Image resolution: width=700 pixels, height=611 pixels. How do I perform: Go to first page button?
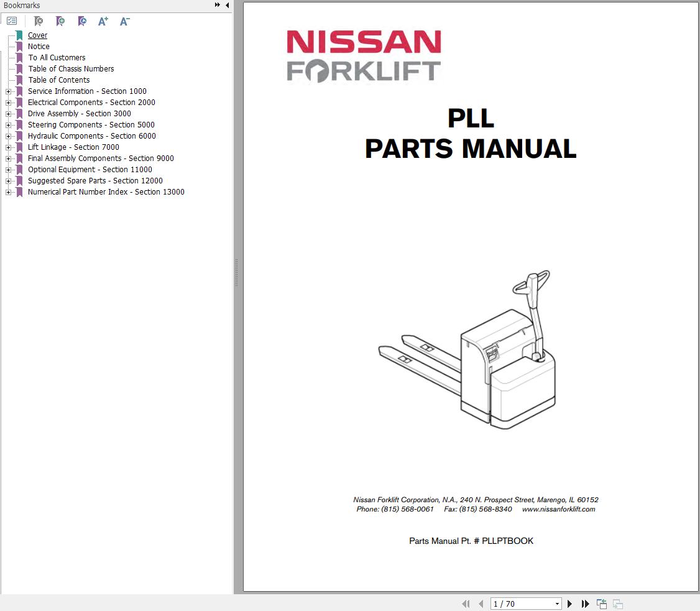pos(466,604)
